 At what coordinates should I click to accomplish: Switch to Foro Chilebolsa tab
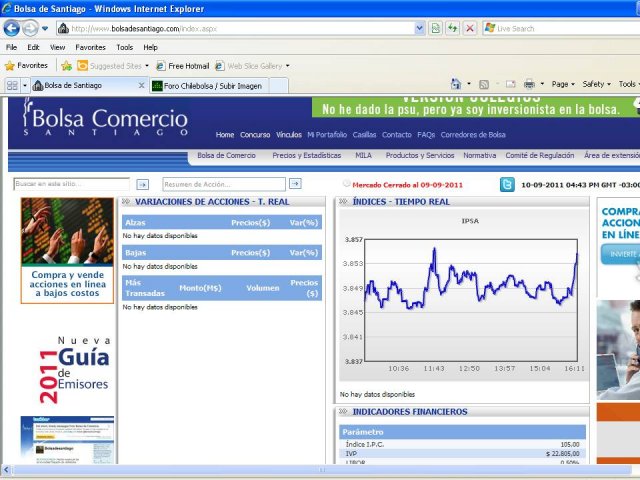(x=209, y=86)
